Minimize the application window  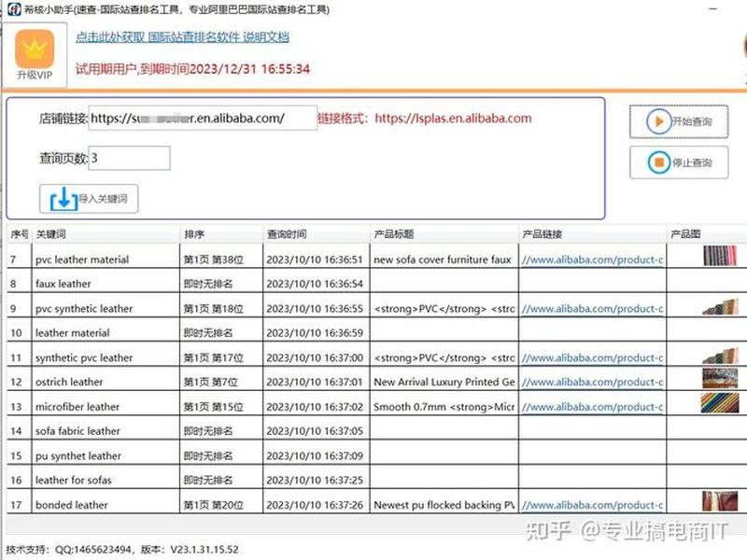click(x=712, y=9)
